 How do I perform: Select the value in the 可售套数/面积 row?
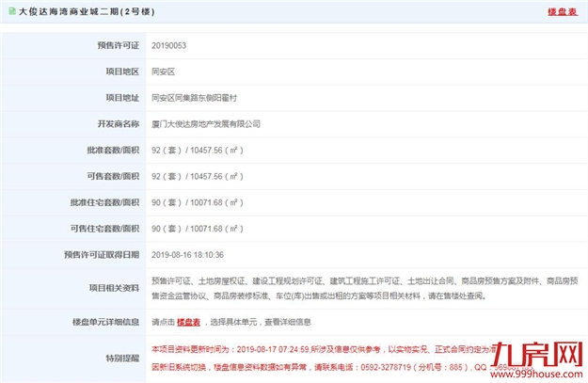click(x=198, y=176)
